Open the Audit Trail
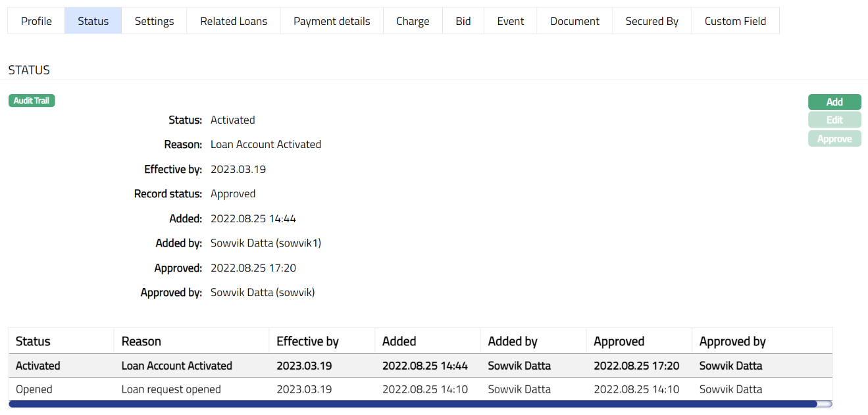 [x=32, y=101]
